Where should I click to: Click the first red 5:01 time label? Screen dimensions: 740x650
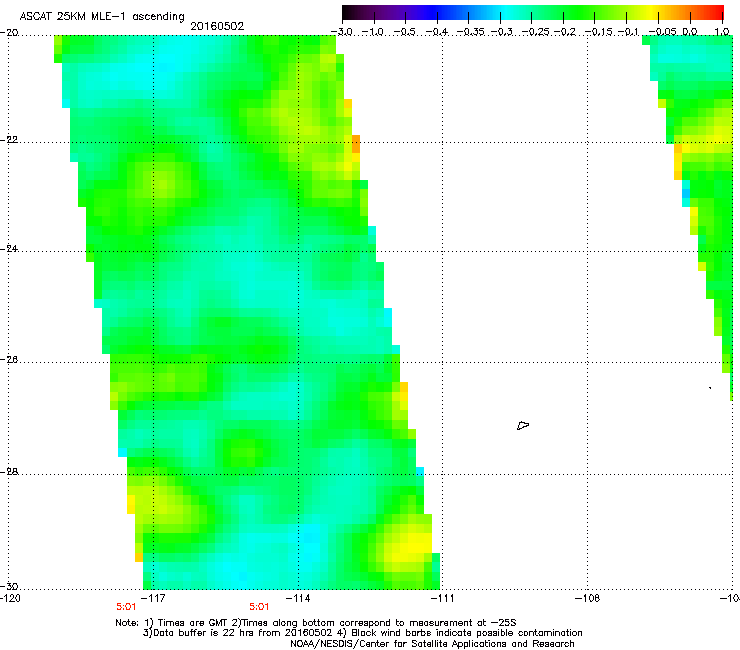126,607
